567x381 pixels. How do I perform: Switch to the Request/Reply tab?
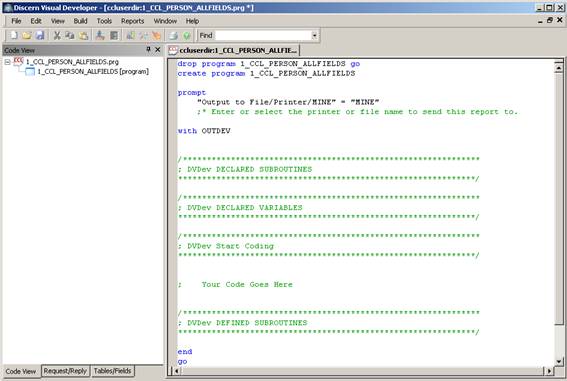[x=65, y=371]
